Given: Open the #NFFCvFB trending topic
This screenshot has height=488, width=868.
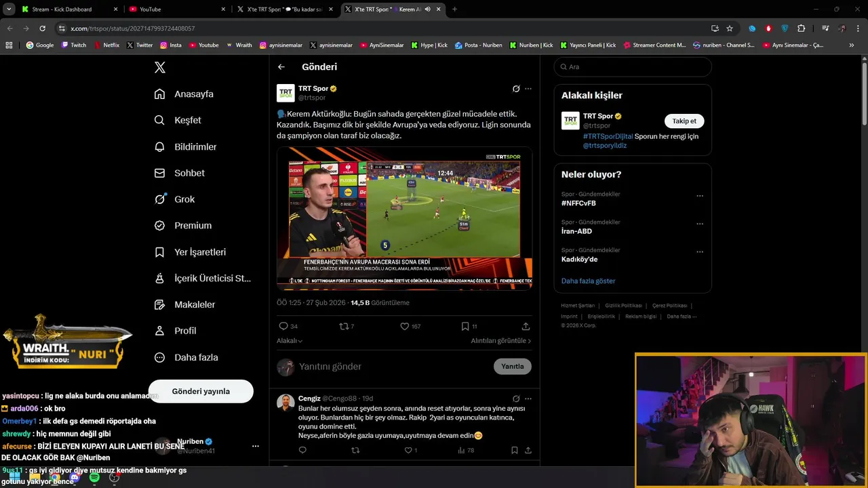Looking at the screenshot, I should click(x=578, y=203).
